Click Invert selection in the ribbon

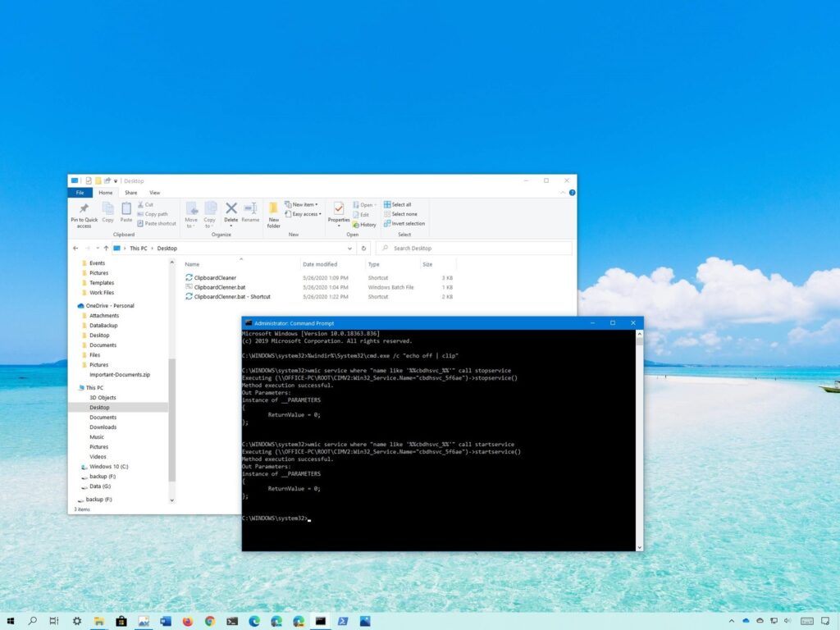tap(404, 223)
